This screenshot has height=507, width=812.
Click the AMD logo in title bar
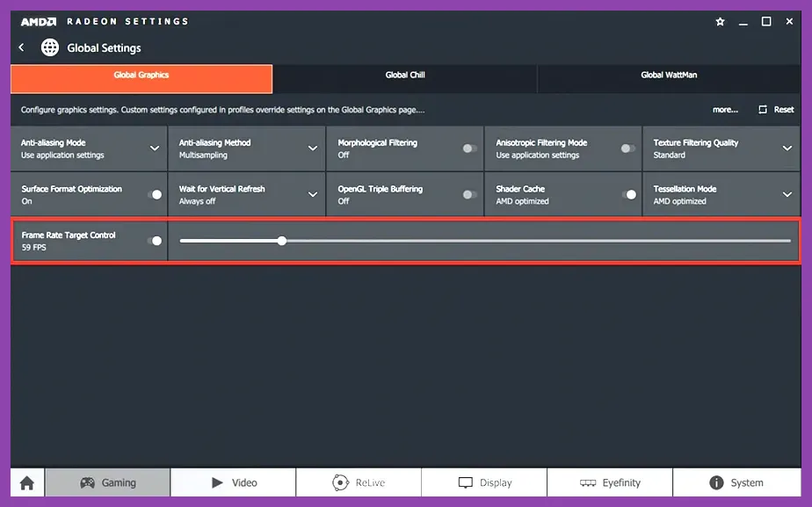pos(39,22)
